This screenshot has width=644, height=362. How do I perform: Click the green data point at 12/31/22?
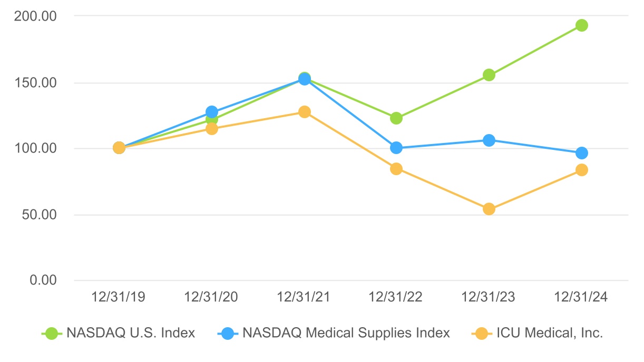396,118
